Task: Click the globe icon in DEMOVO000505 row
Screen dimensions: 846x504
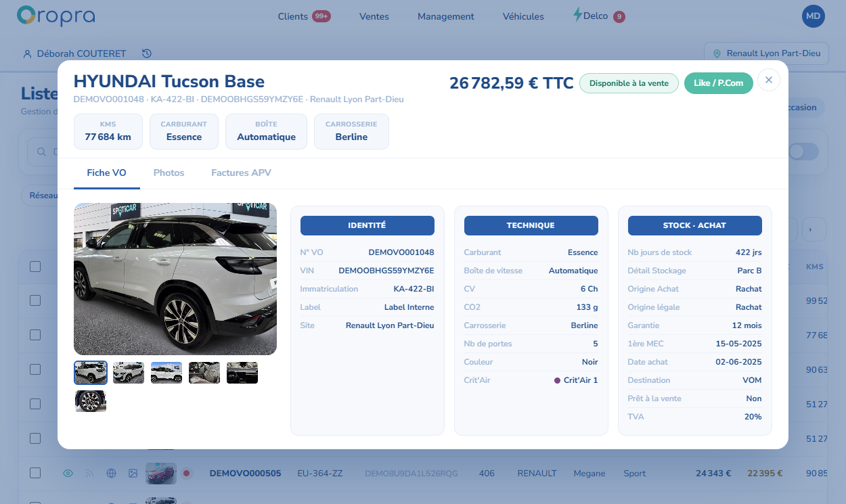Action: [111, 474]
